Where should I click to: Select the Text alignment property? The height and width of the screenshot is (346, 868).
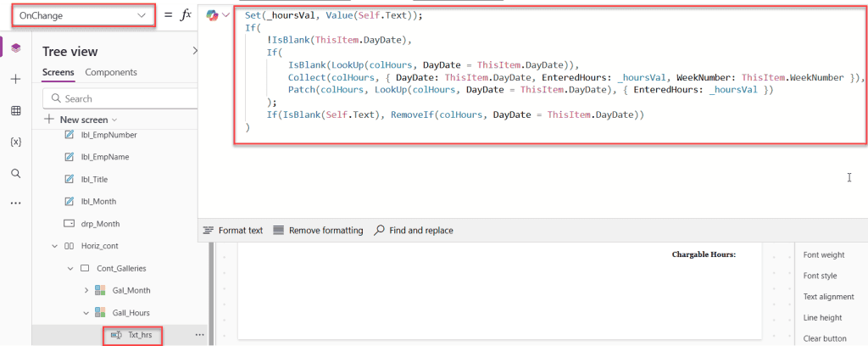[x=828, y=297]
